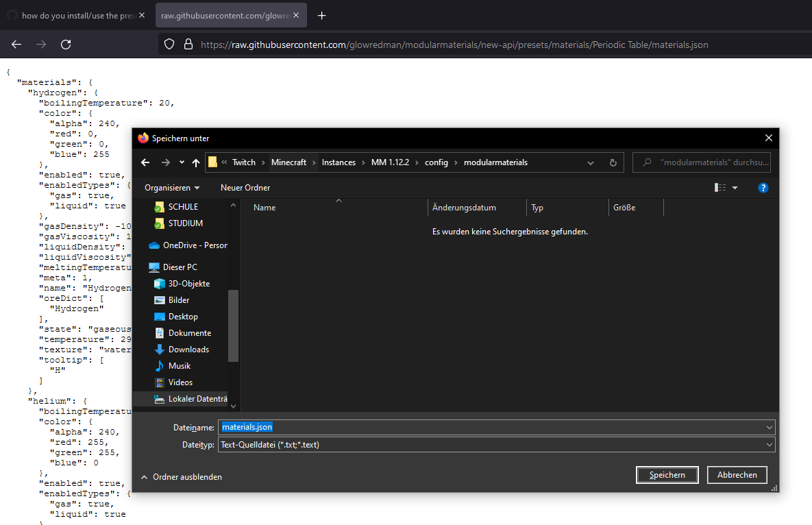Switch to the 'how do you install' tab

pyautogui.click(x=75, y=15)
